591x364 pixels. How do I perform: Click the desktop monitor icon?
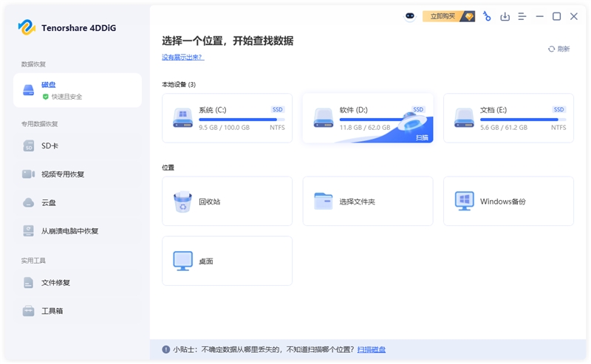tap(182, 261)
